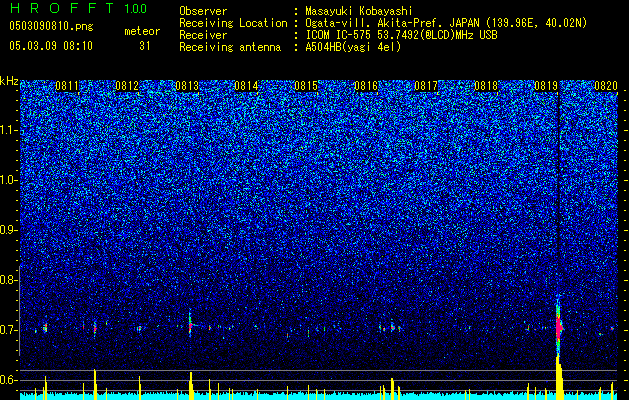Select the observer name Masayuki Kobayashi

[x=359, y=11]
